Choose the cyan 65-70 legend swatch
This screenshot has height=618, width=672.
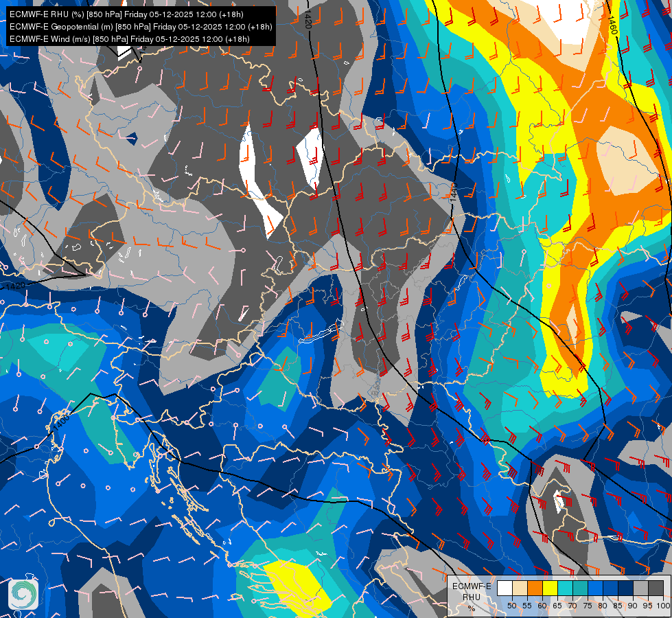566,588
